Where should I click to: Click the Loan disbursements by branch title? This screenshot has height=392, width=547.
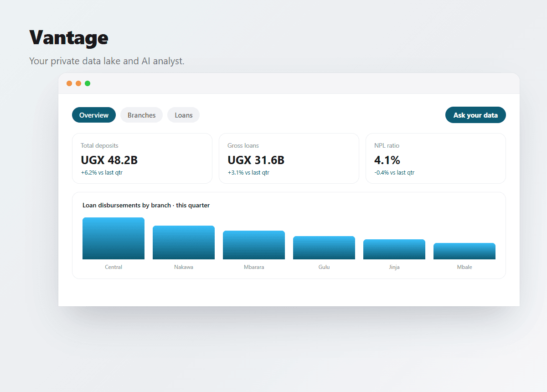click(146, 205)
